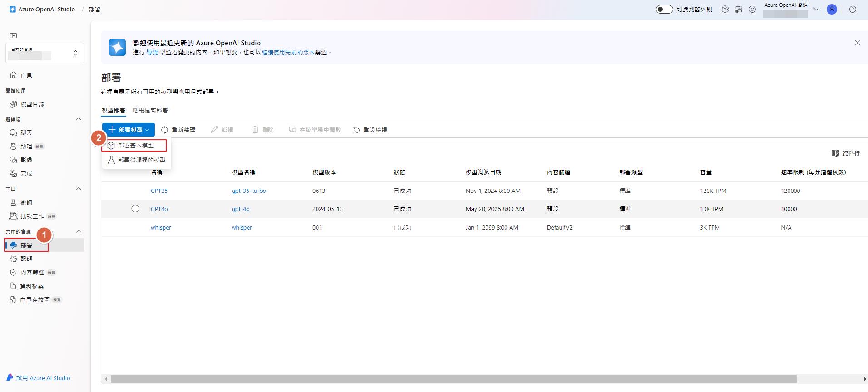Open the Assistants (助理) playground
The width and height of the screenshot is (868, 392).
(x=27, y=146)
